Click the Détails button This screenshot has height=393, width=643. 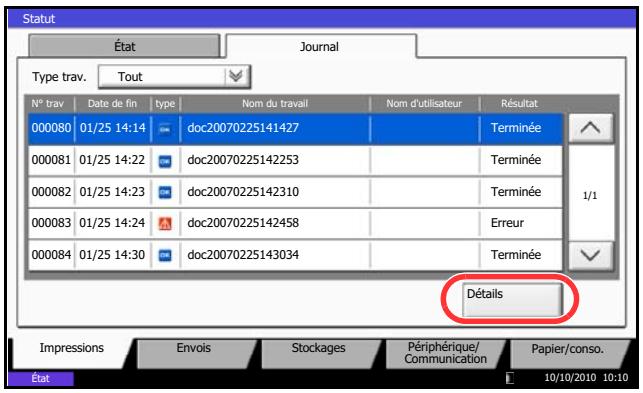[512, 299]
